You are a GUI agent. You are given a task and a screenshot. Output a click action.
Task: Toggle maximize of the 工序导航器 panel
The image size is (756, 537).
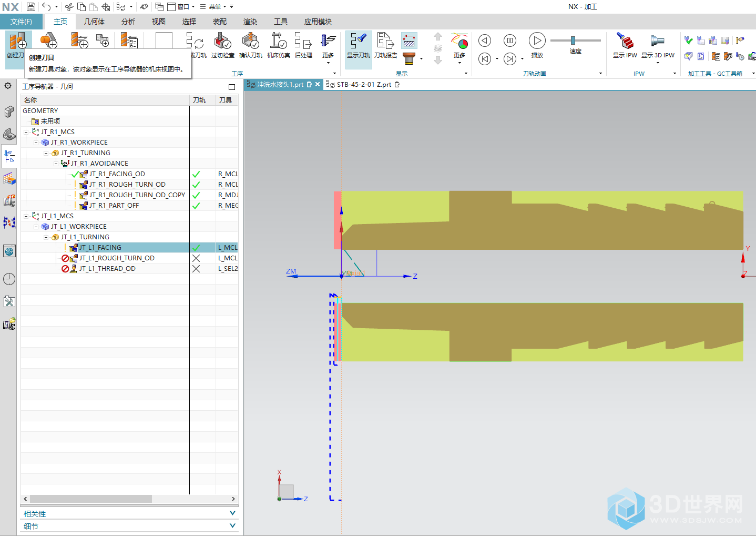[232, 87]
